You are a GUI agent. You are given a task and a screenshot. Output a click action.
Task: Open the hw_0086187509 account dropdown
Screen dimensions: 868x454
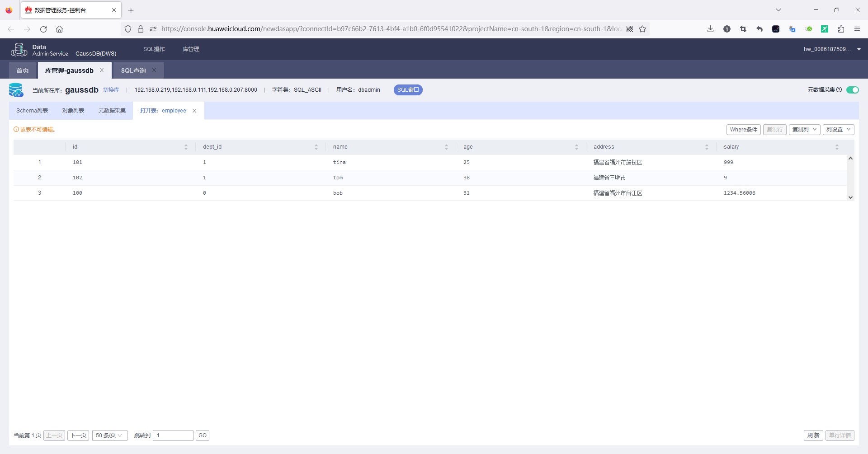832,49
